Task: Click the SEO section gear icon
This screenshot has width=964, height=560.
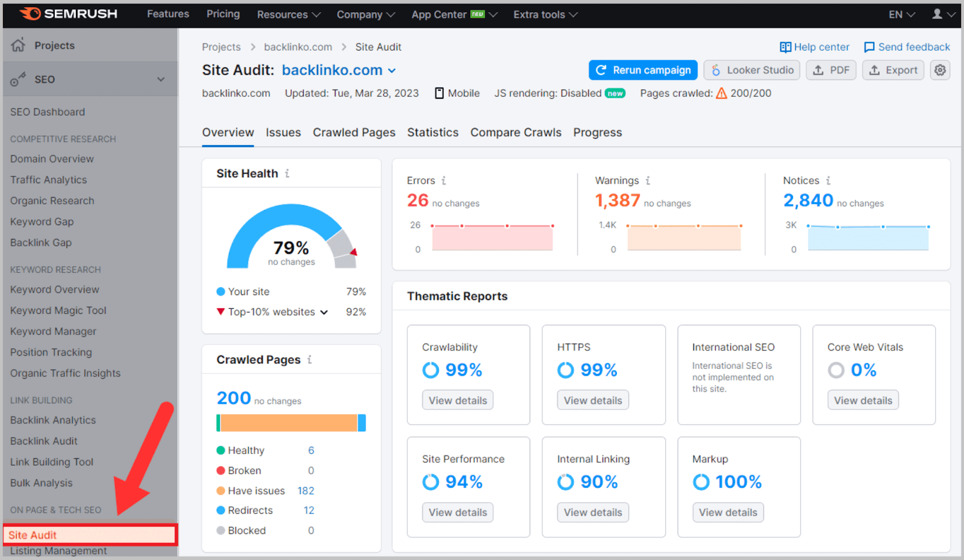Action: (x=18, y=79)
